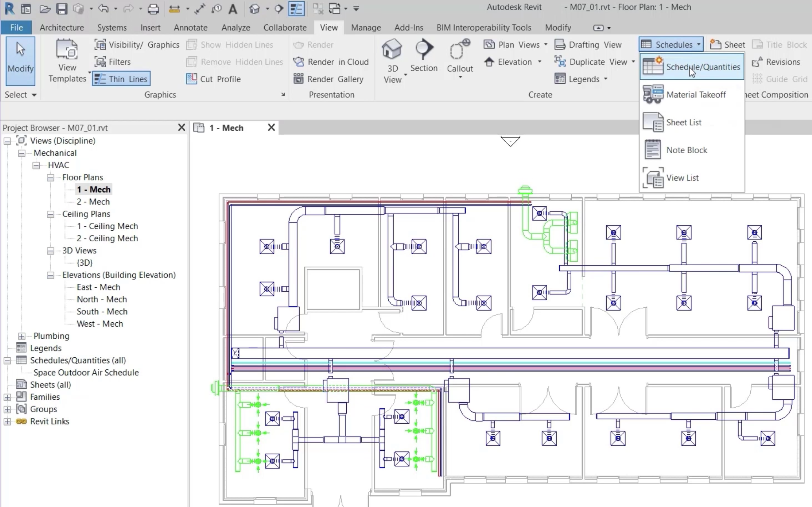Open Quick Access toolbar customize arrow
Viewport: 812px width, 507px height.
[357, 9]
